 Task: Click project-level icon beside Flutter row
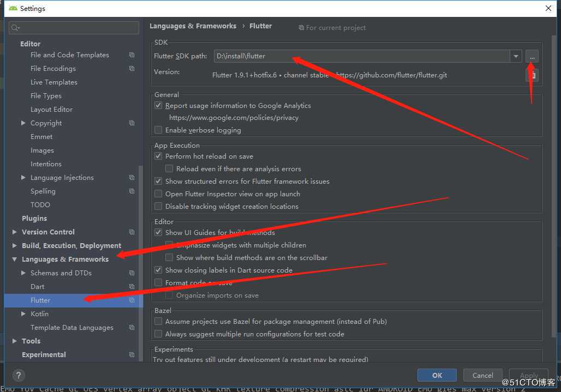tap(132, 300)
